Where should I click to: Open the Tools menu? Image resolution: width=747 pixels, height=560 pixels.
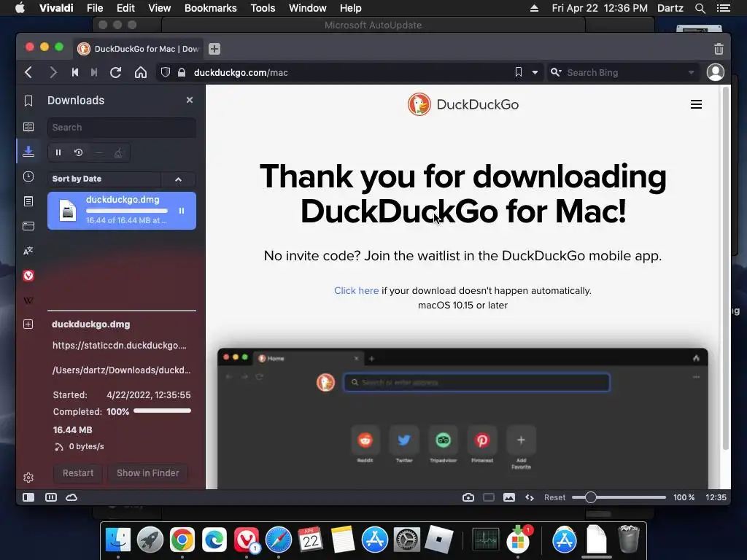click(x=263, y=8)
